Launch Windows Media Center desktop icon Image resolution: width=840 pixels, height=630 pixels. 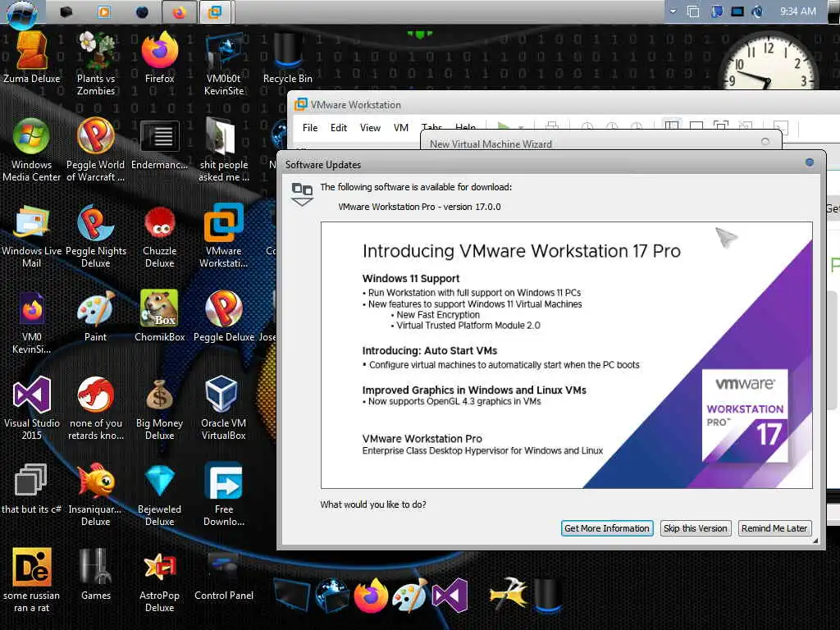pos(32,150)
